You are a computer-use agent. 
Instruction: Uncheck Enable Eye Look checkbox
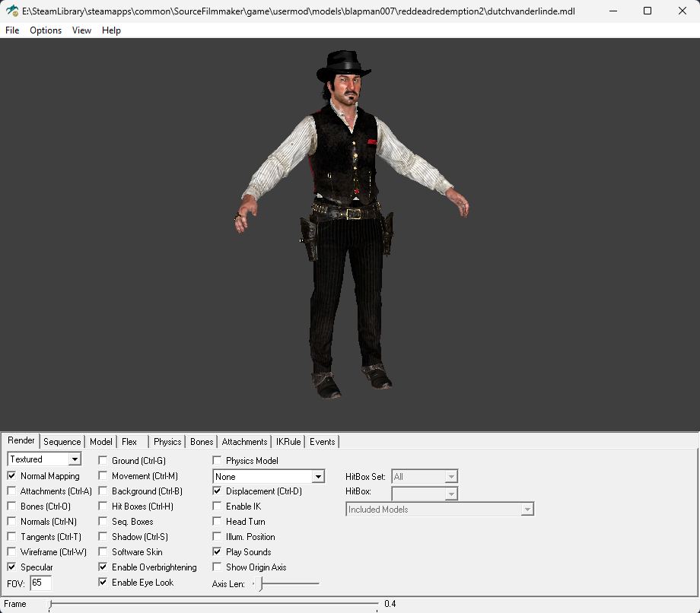pos(103,583)
